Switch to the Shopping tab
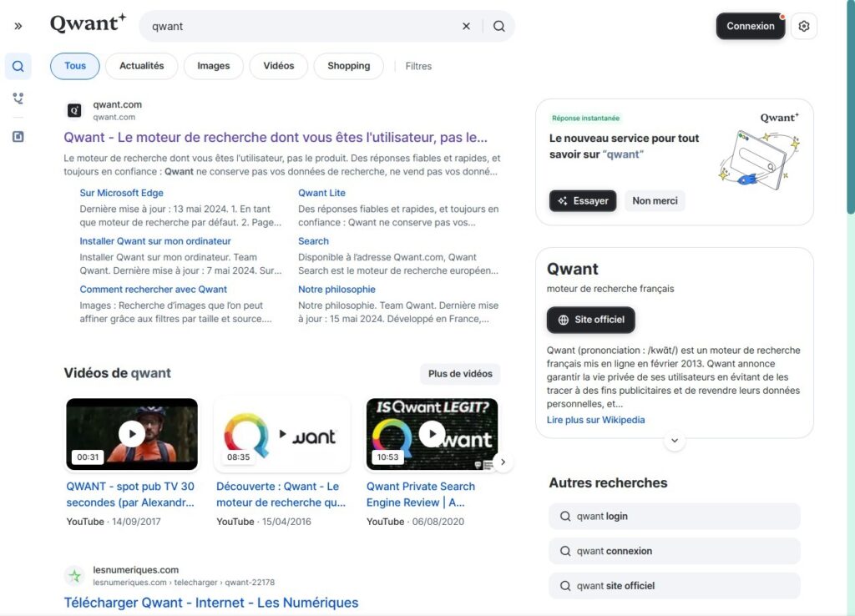 [x=349, y=66]
